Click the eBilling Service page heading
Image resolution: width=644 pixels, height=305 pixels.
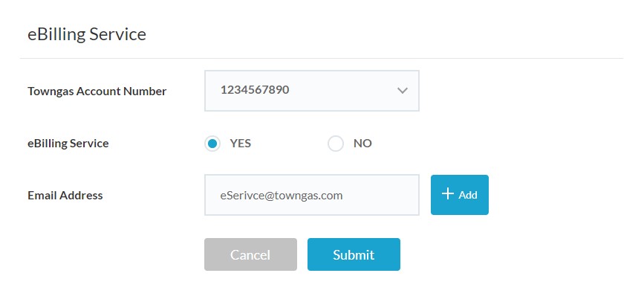(x=86, y=34)
